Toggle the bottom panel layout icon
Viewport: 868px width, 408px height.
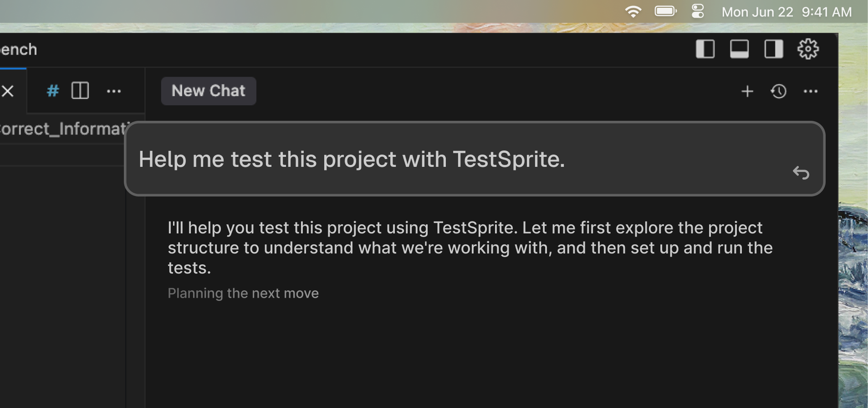coord(739,49)
